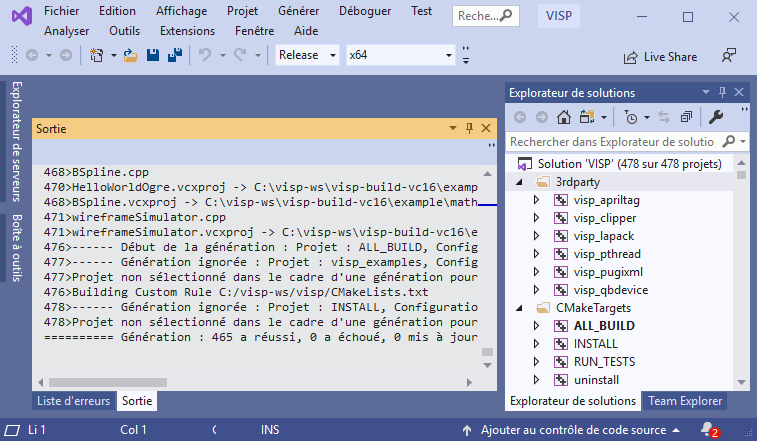Image resolution: width=757 pixels, height=441 pixels.
Task: Go forward in Solution Explorer toolbar
Action: [x=542, y=117]
